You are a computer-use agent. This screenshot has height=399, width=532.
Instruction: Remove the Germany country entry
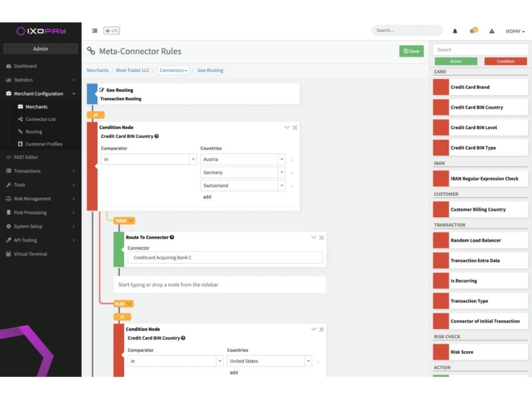click(x=291, y=173)
